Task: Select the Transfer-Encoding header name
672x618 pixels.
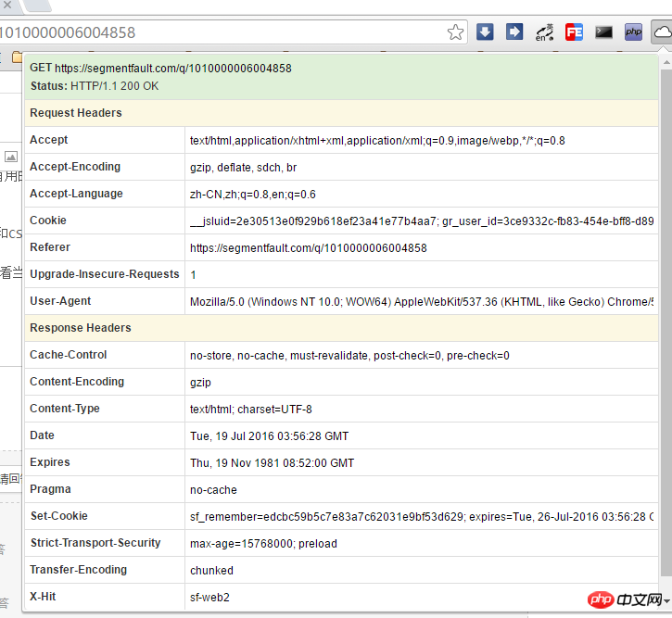Action: pyautogui.click(x=79, y=570)
